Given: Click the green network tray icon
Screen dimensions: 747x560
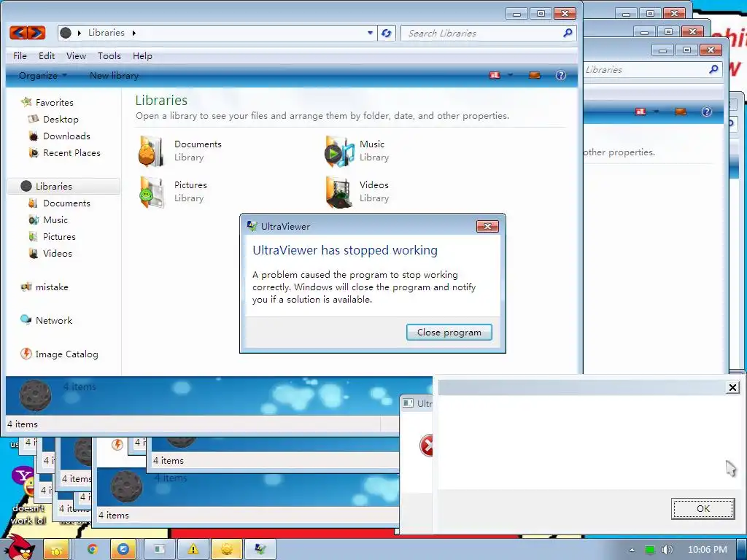Looking at the screenshot, I should click(649, 550).
